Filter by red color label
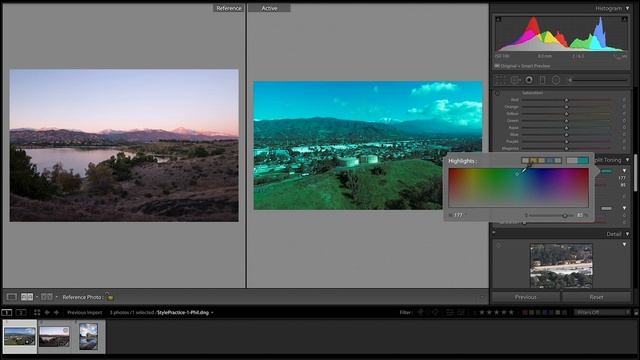This screenshot has width=640, height=360. pyautogui.click(x=525, y=312)
